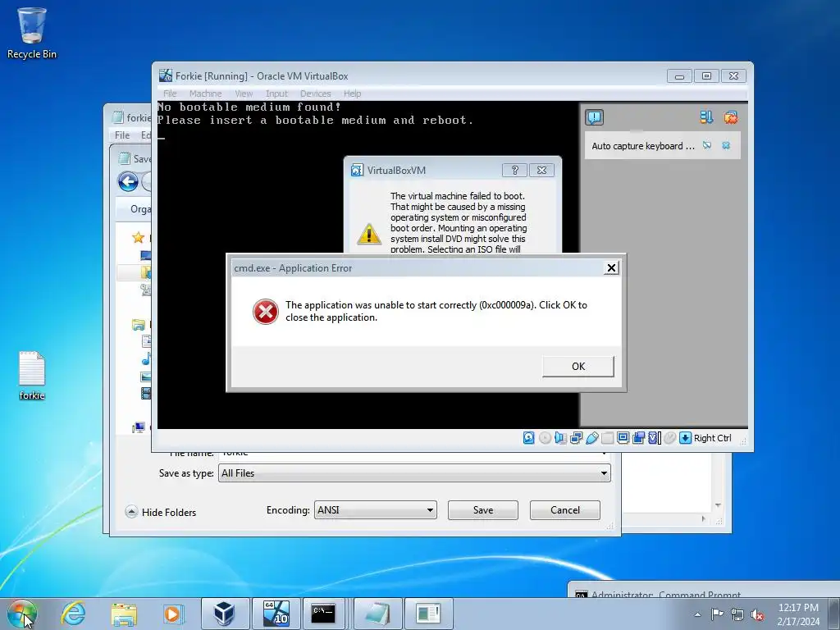Click the Auto capture keyboard notification text

(643, 146)
